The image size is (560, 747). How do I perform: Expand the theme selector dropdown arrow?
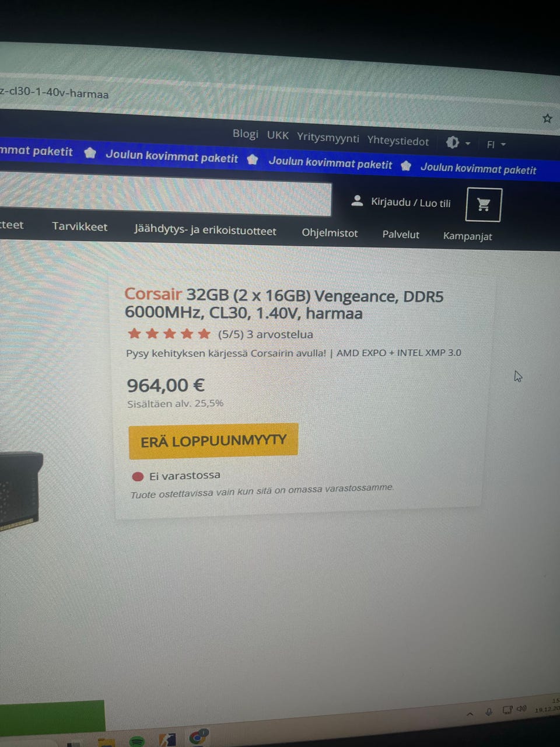[468, 143]
